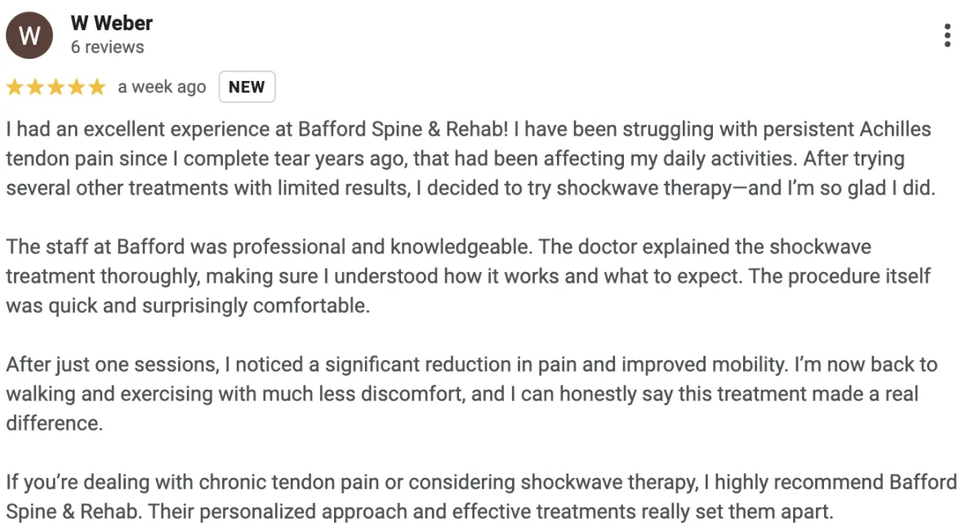Select the third gold rating star
This screenshot has width=980, height=531.
pyautogui.click(x=56, y=87)
